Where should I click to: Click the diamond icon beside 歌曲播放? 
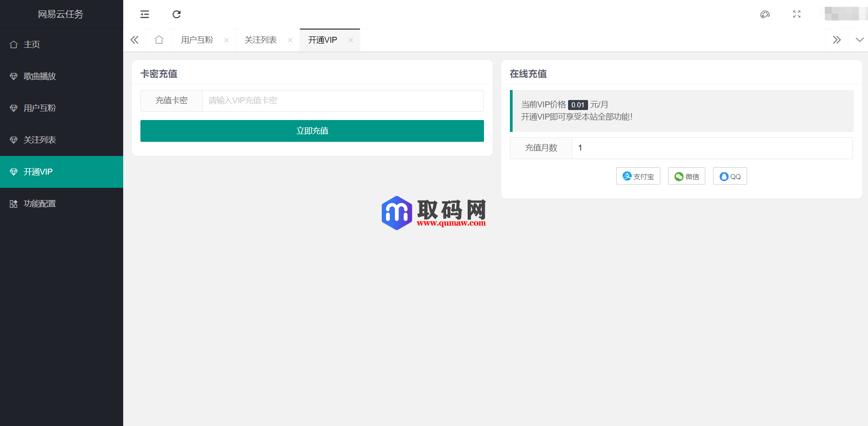click(14, 76)
